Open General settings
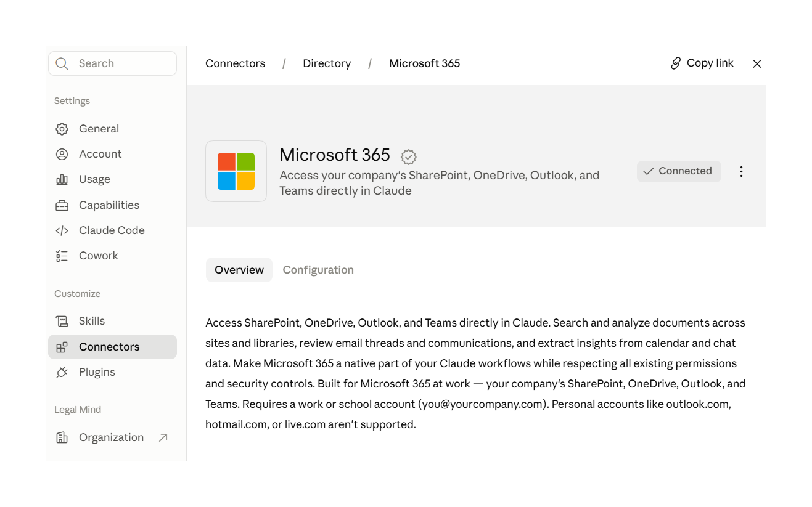The width and height of the screenshot is (812, 507). tap(112, 129)
